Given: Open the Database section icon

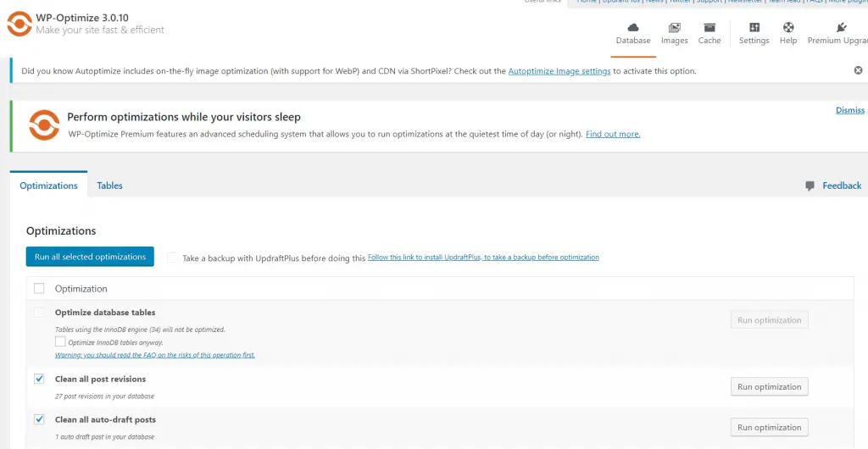Looking at the screenshot, I should [632, 28].
